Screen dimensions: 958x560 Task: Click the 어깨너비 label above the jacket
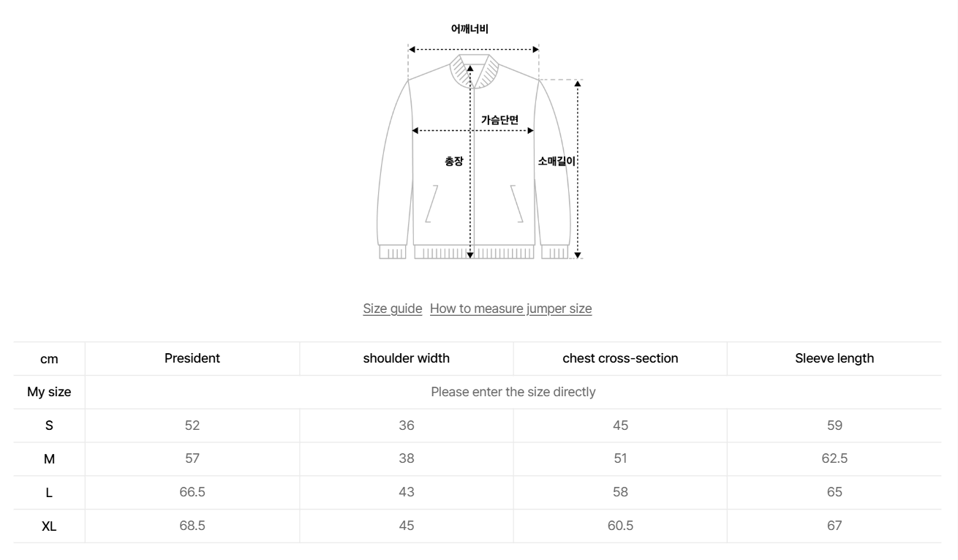(x=469, y=29)
